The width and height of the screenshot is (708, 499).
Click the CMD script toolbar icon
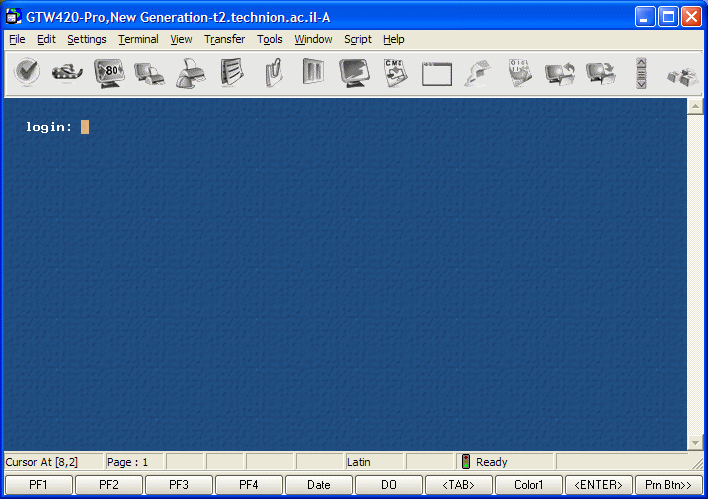(395, 73)
